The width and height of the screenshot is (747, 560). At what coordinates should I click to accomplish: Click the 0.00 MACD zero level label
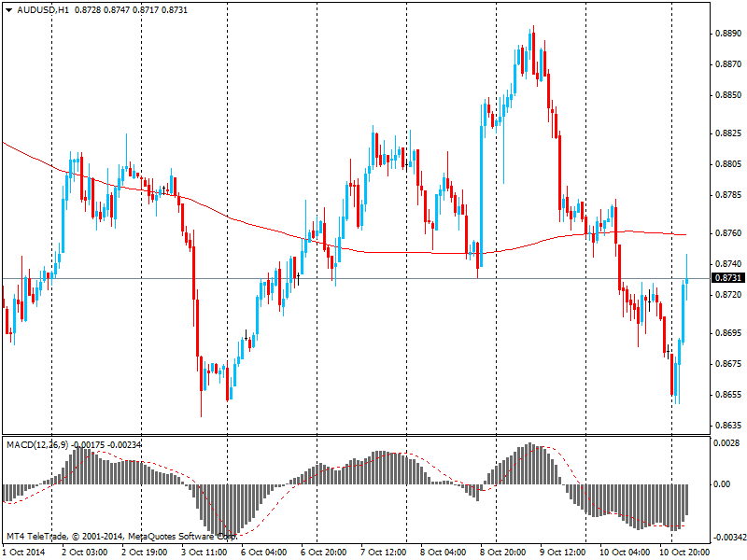pyautogui.click(x=723, y=484)
